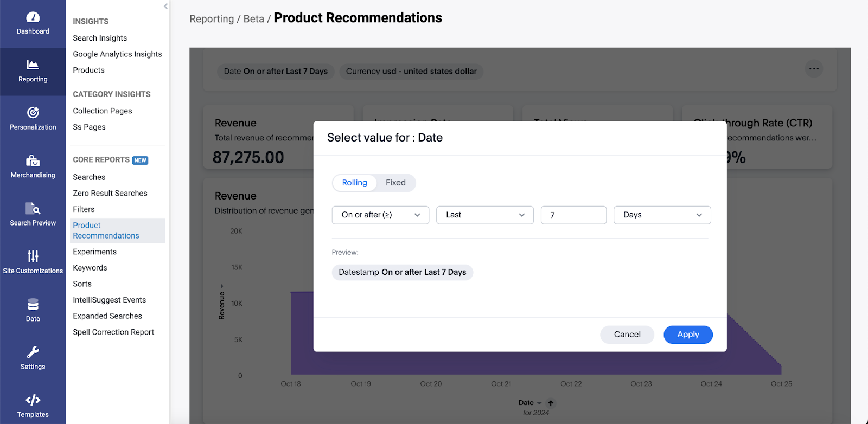Collapse the sidebar using chevron arrow
Image resolution: width=868 pixels, height=424 pixels.
[x=165, y=7]
